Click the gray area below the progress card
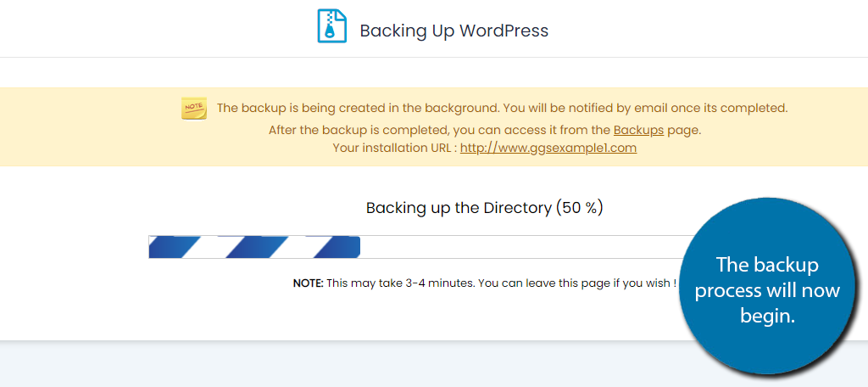 point(339,365)
